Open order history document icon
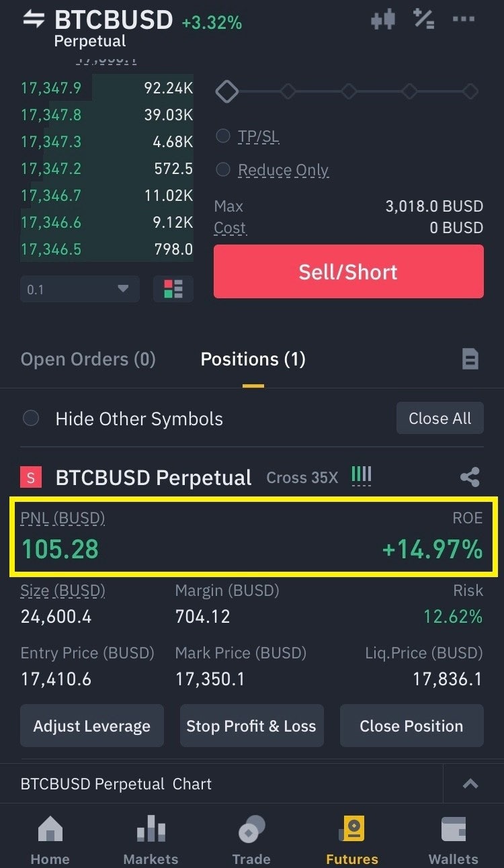This screenshot has width=504, height=868. coord(470,359)
